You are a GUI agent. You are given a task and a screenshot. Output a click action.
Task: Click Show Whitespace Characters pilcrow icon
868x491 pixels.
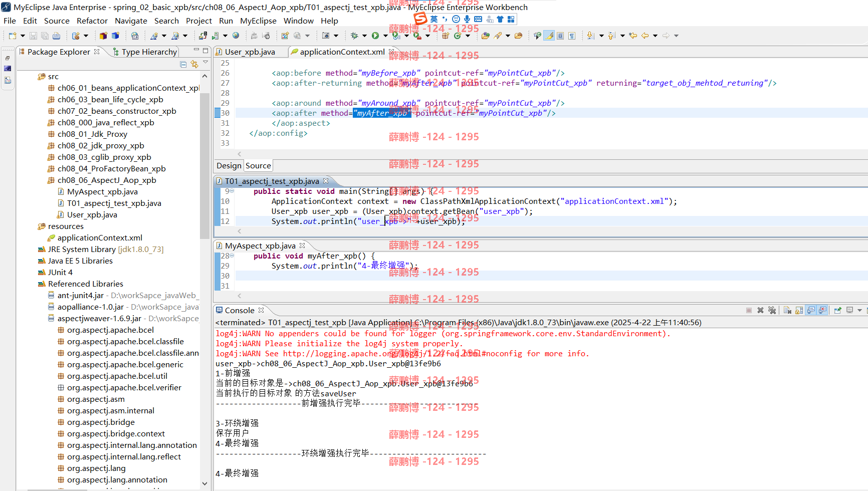[572, 36]
